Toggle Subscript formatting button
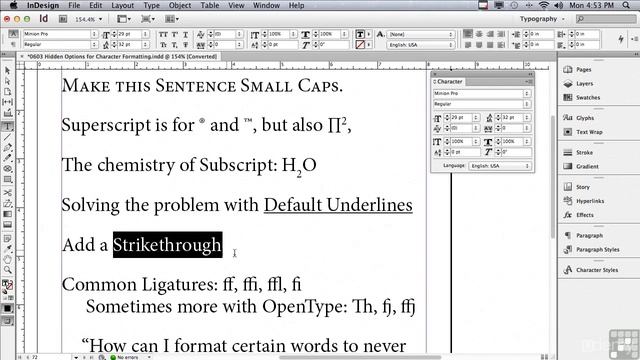640x360 pixels. tap(175, 44)
